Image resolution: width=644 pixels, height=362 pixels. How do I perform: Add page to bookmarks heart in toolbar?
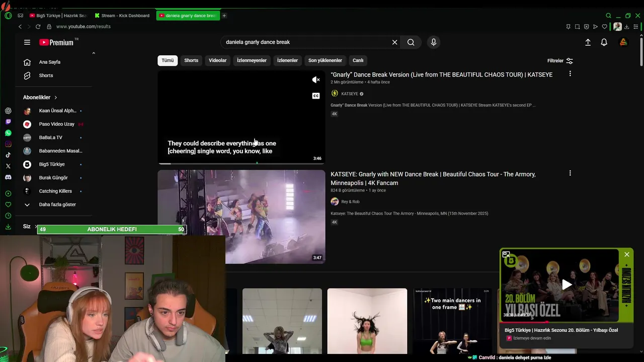[605, 27]
